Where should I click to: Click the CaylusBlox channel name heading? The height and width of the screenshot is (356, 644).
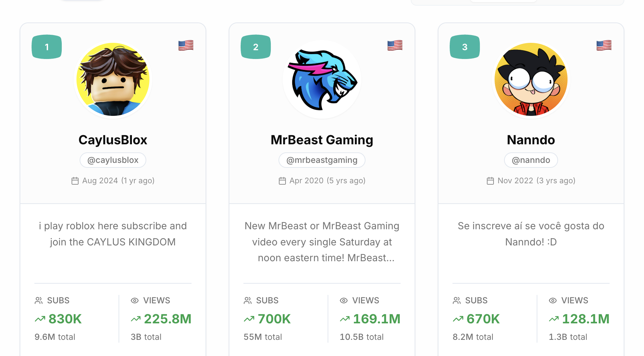click(x=113, y=140)
